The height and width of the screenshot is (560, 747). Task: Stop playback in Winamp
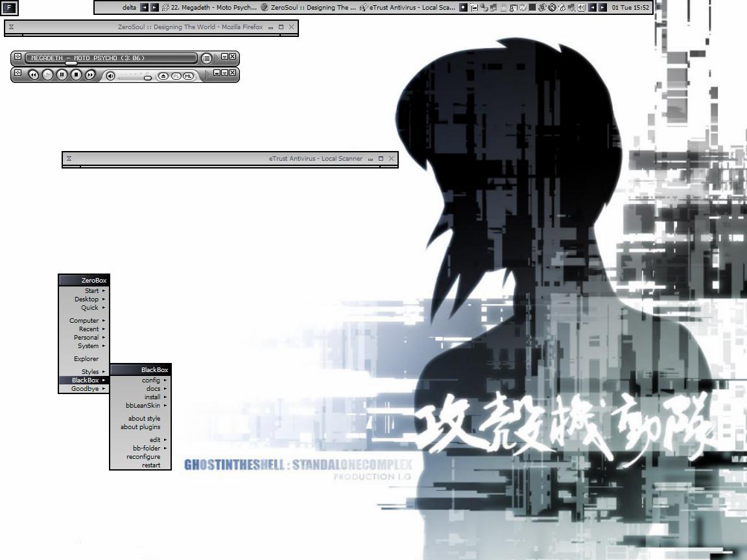(x=77, y=75)
